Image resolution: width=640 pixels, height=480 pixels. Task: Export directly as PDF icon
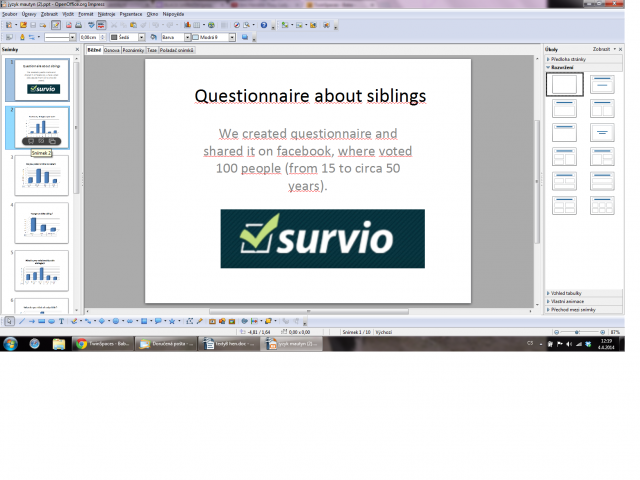[69, 25]
